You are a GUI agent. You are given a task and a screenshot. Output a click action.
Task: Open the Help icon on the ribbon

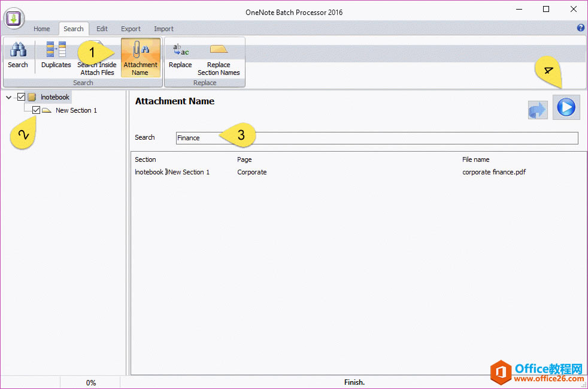coord(580,28)
